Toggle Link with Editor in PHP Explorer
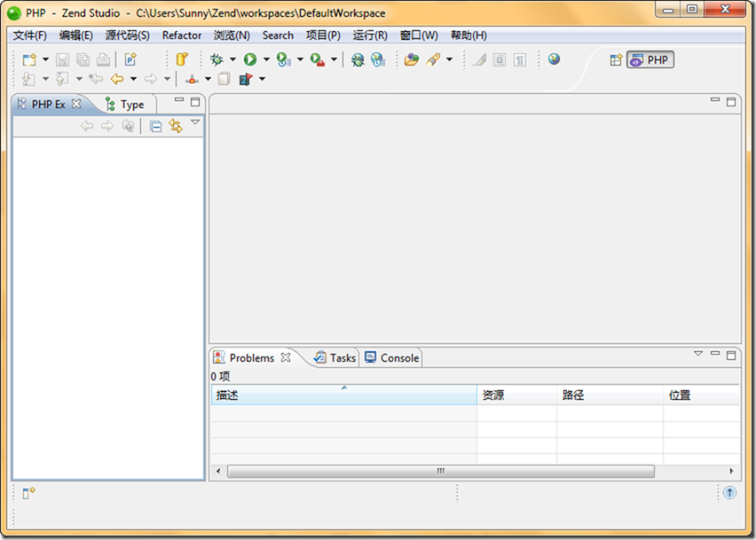The image size is (756, 540). coord(176,127)
